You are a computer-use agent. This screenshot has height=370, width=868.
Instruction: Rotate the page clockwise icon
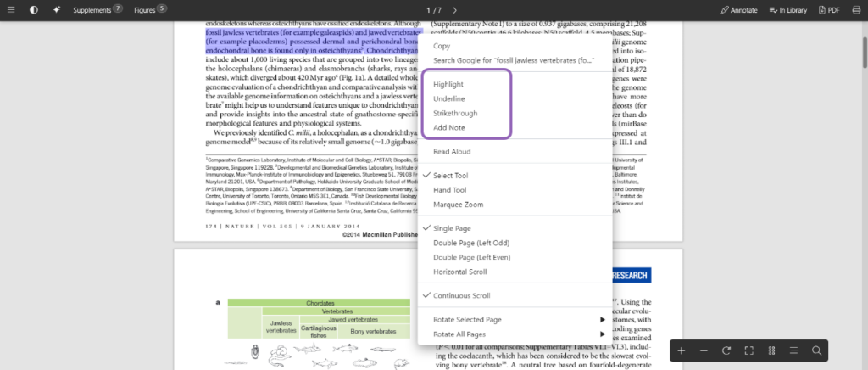point(726,350)
